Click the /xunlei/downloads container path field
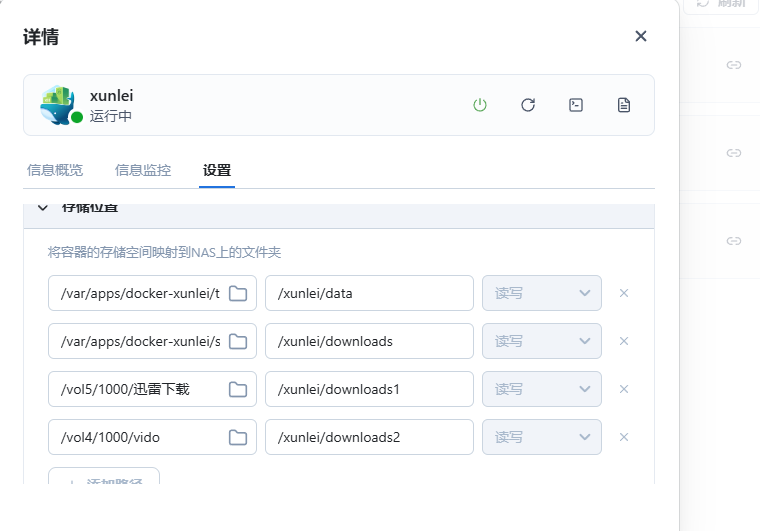The height and width of the screenshot is (531, 760). (369, 341)
